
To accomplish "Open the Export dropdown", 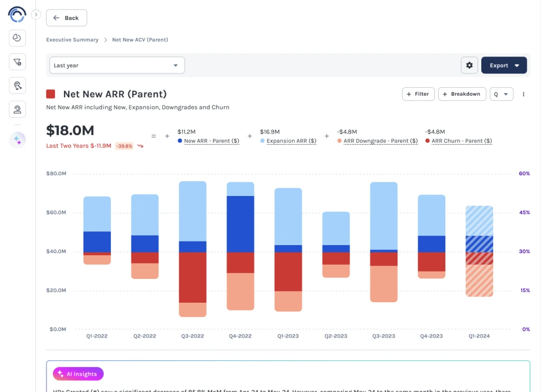I will 503,65.
